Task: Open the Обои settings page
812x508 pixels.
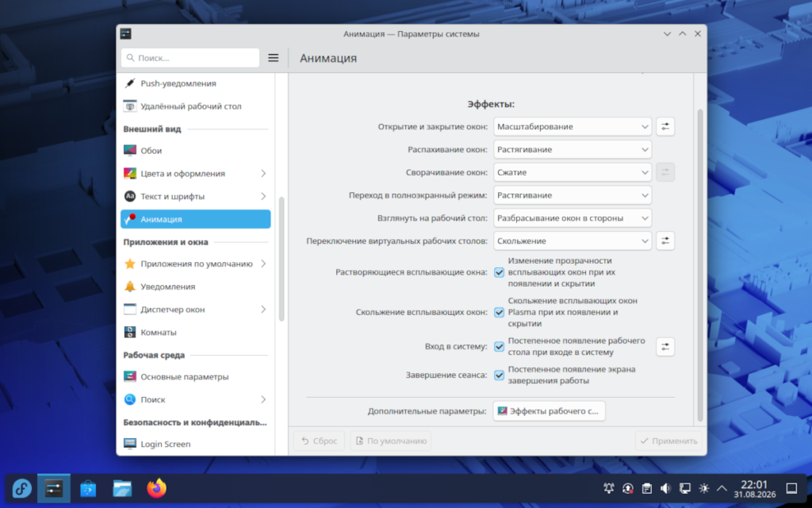Action: coord(195,150)
